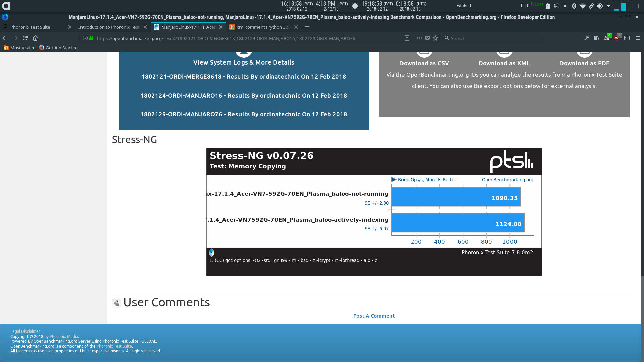
Task: Open the clipboard paperclip tray icon
Action: coord(591,6)
